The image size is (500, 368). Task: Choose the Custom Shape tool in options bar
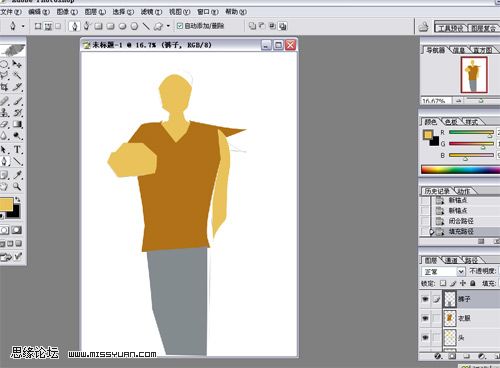coord(158,26)
